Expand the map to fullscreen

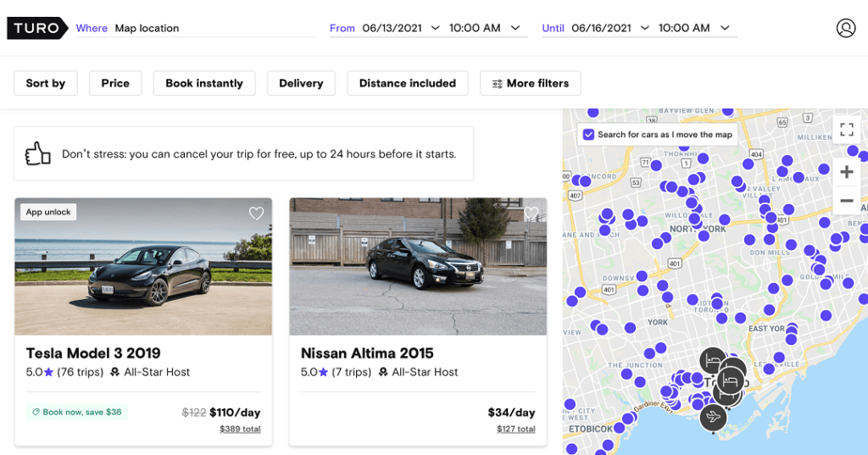[x=847, y=130]
